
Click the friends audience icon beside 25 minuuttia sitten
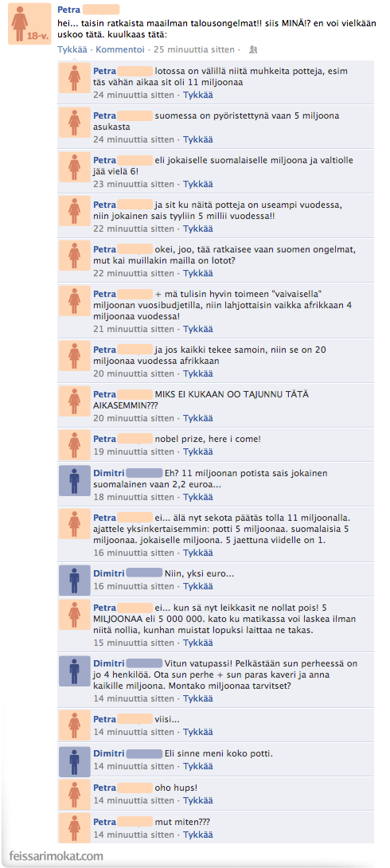253,50
